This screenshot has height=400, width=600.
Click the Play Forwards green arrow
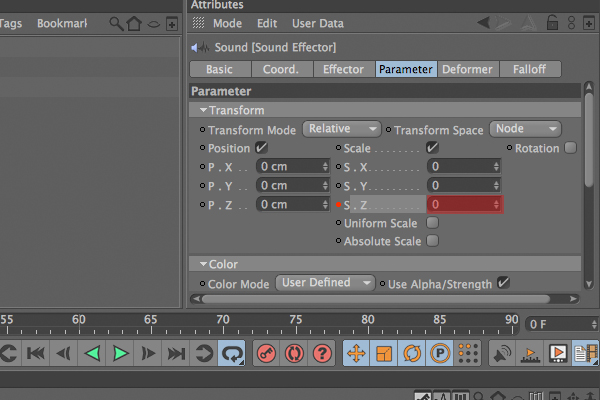[120, 353]
